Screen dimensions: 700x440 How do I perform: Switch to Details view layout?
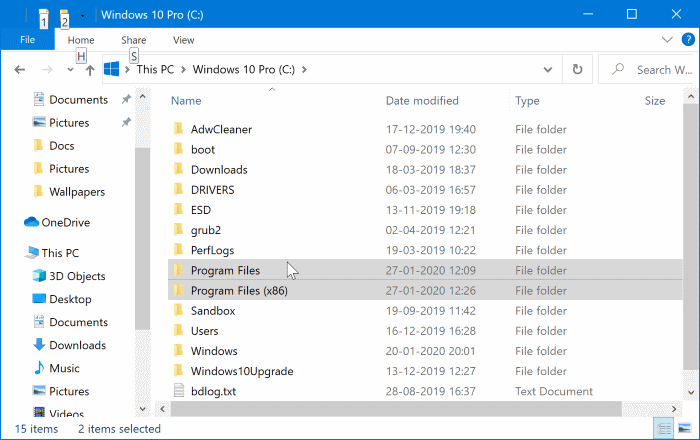663,428
